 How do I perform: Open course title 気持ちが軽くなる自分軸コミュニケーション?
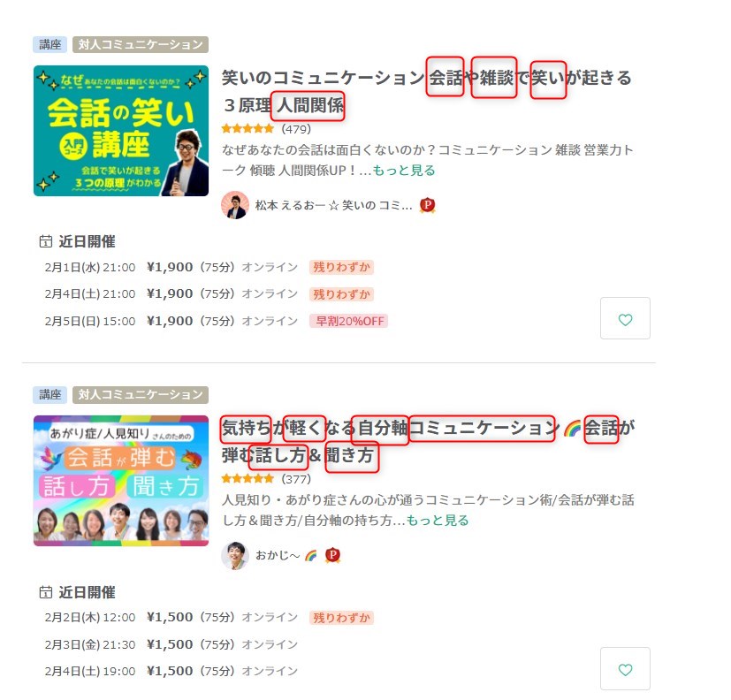point(428,441)
